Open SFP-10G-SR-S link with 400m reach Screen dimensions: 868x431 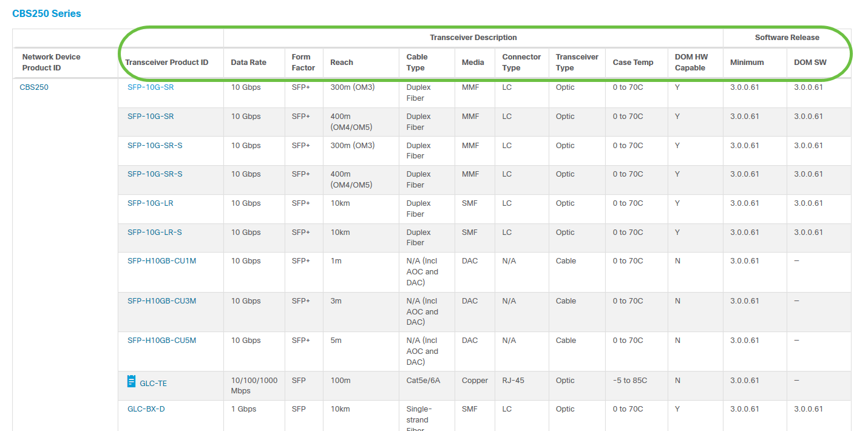[155, 174]
